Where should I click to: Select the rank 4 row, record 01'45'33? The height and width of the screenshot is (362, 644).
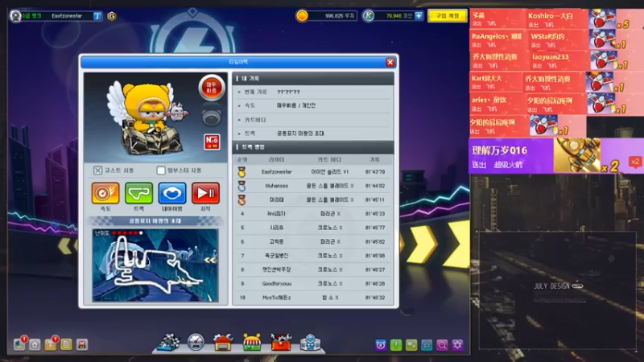pos(313,214)
